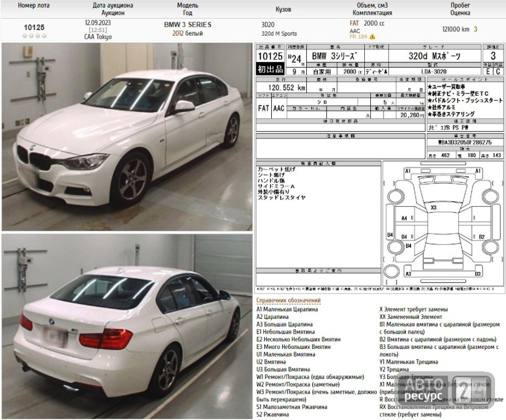This screenshot has height=420, width=506.
Task: Open the front view photo of the BMW
Action: coord(127,137)
